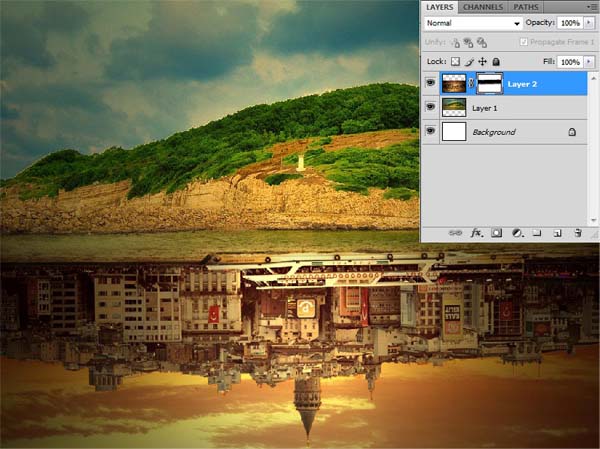Select the Layers tab
The image size is (600, 449).
tap(440, 7)
